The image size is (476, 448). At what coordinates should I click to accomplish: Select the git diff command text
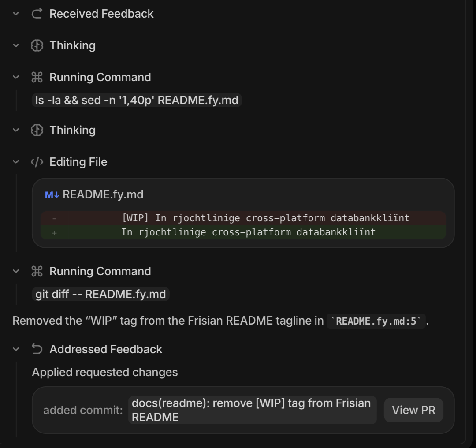[x=100, y=294]
